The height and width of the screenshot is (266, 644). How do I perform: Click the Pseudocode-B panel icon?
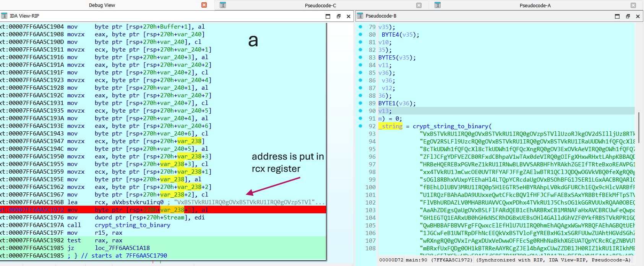(360, 16)
